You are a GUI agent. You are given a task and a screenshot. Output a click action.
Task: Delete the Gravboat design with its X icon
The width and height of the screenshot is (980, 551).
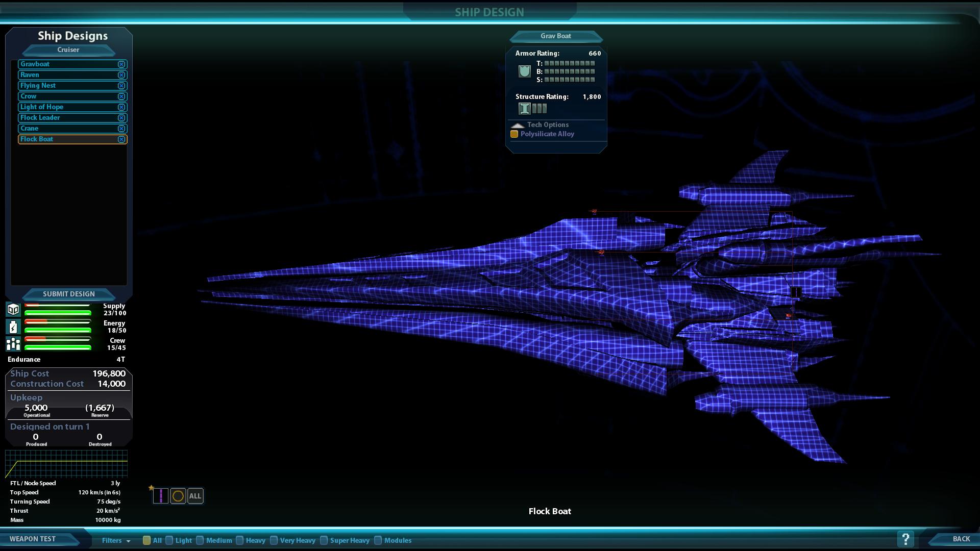coord(121,64)
